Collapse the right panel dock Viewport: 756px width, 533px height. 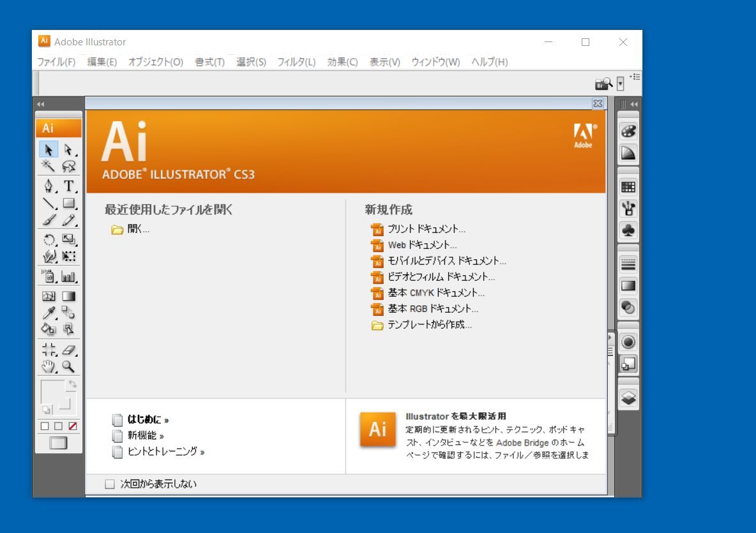click(x=633, y=103)
